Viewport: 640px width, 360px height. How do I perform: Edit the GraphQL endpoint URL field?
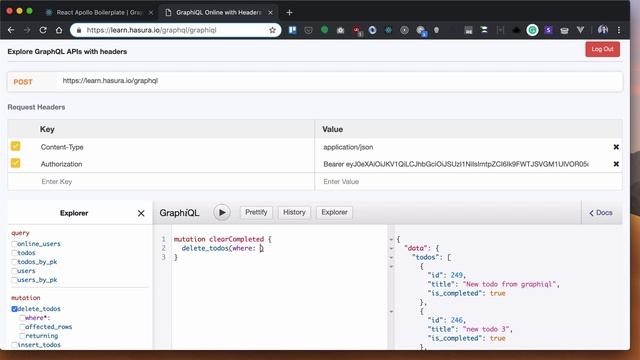[339, 81]
